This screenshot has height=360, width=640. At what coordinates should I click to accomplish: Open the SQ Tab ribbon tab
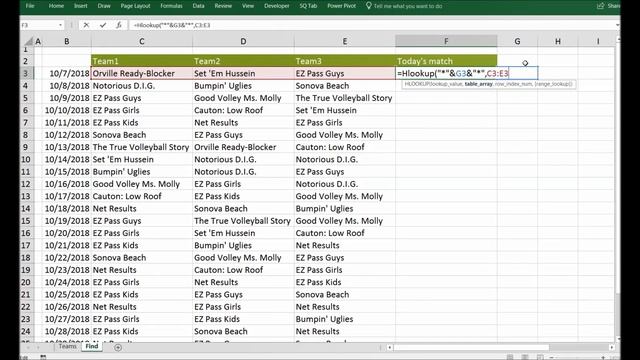(308, 6)
